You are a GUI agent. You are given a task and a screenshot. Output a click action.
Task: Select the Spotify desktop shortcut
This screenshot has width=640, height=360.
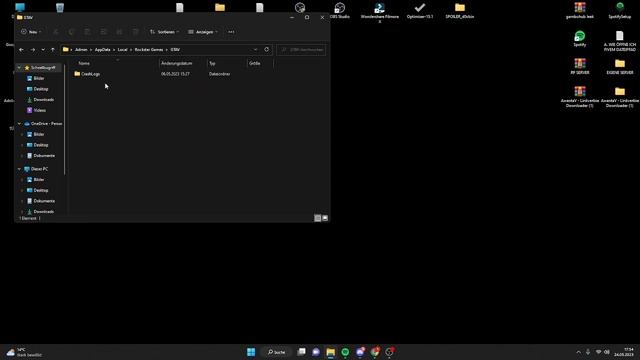click(x=580, y=39)
